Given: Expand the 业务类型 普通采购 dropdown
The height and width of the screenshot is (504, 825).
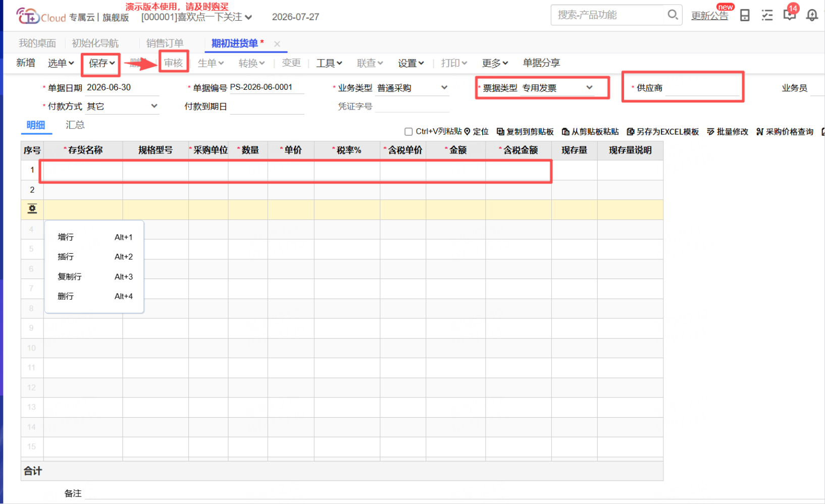Looking at the screenshot, I should pyautogui.click(x=444, y=87).
